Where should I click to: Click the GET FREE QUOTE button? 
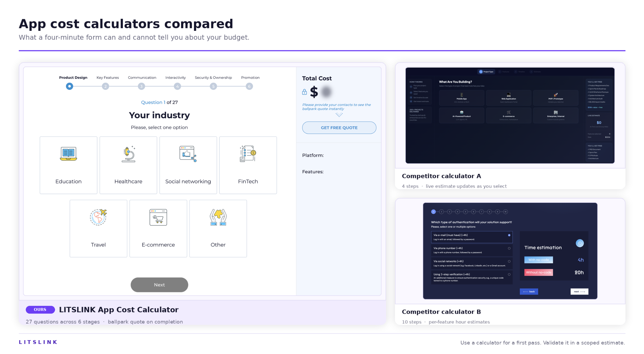339,128
